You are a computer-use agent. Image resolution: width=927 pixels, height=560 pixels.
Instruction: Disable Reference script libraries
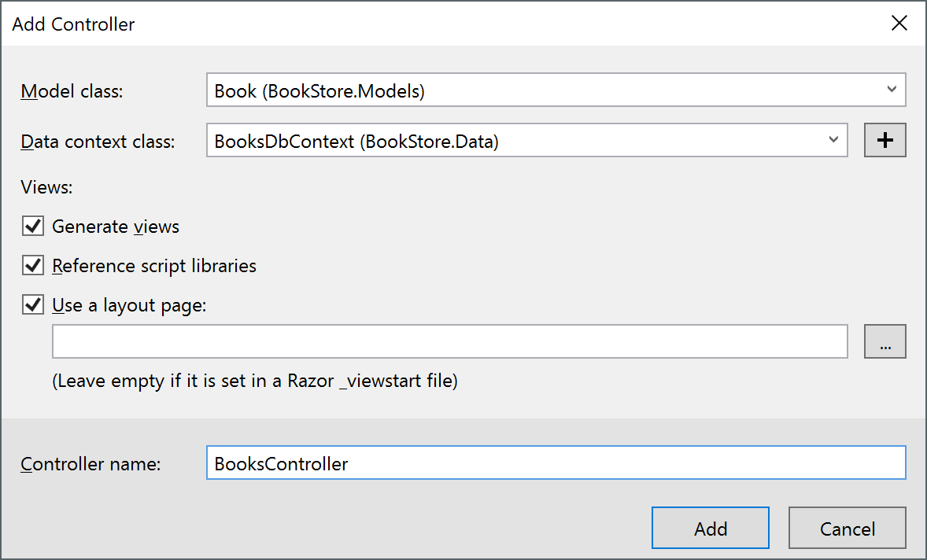[33, 265]
